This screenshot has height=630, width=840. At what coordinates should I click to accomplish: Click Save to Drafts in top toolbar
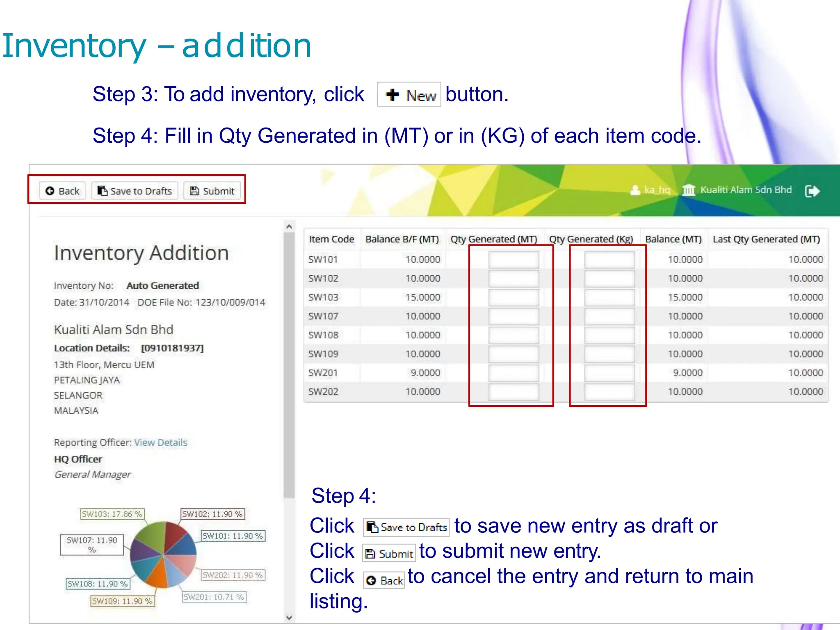click(135, 191)
